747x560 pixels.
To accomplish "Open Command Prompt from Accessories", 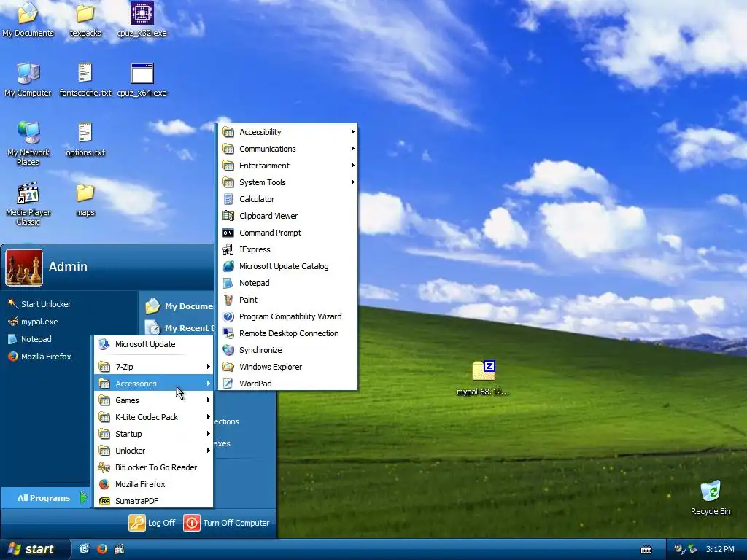I will coord(287,233).
